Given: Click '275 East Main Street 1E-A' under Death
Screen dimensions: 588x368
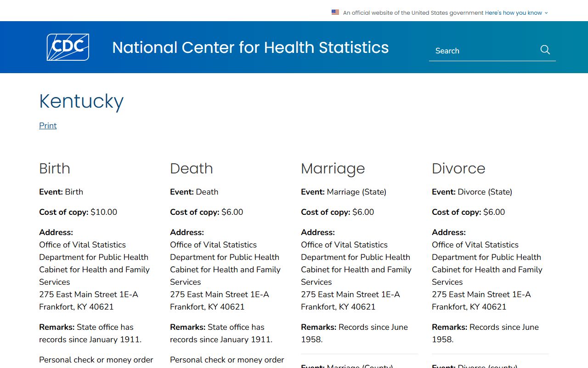Looking at the screenshot, I should 220,294.
